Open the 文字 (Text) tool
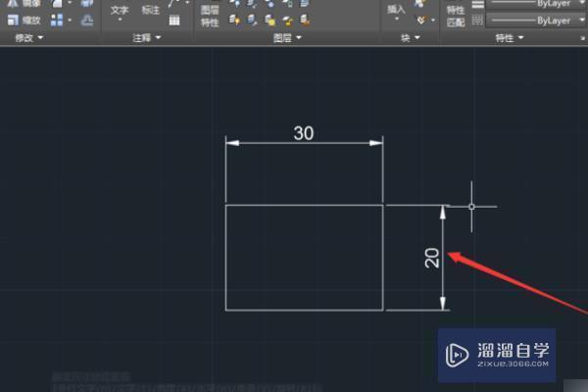The image size is (588, 392). (x=120, y=11)
